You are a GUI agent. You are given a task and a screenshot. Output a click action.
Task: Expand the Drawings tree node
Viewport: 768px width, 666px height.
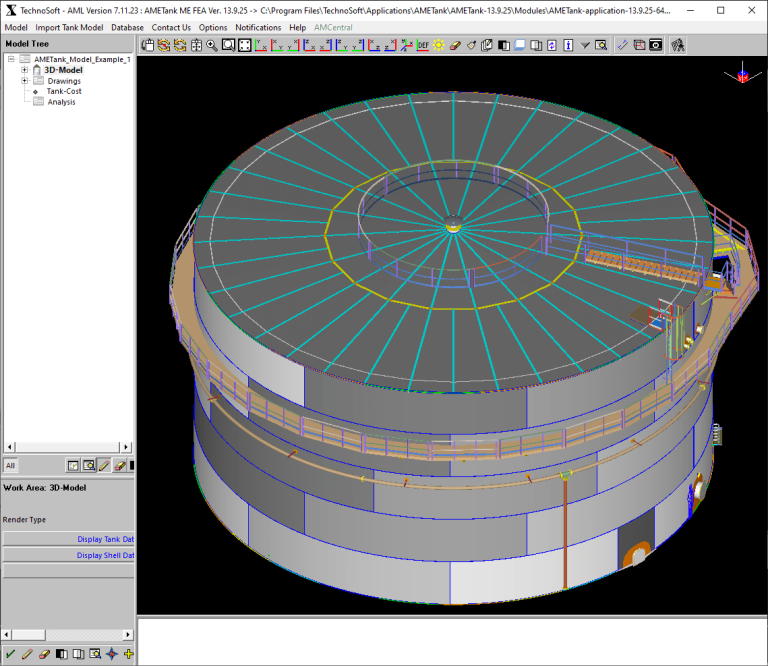coord(24,81)
